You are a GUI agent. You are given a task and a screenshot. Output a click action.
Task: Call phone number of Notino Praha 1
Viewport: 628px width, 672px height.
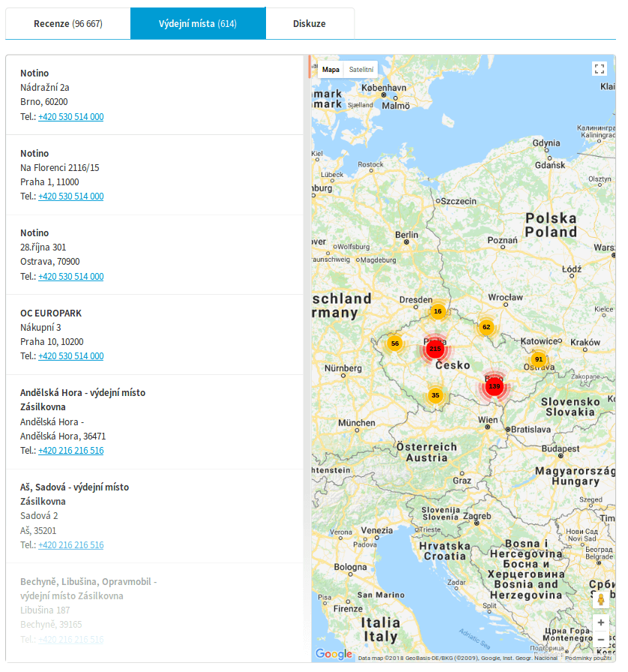coord(71,196)
